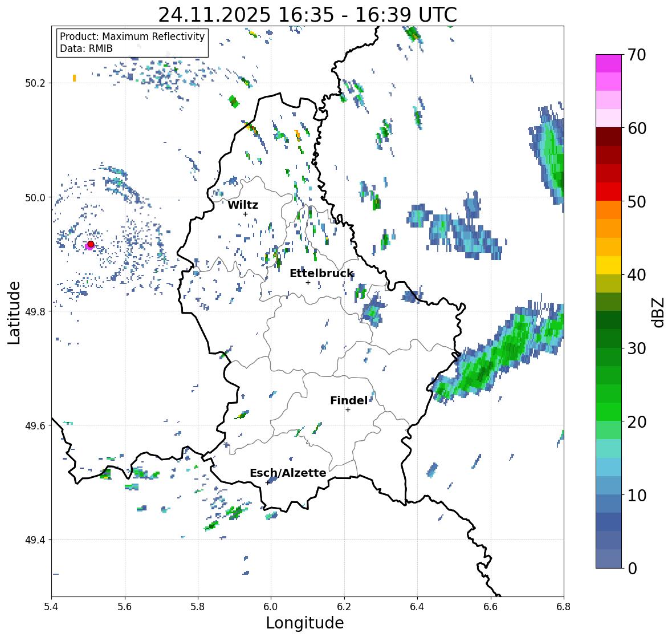Screen dimensions: 672x637
Task: Click the light blue 15 dBZ colorbar band
Action: (x=609, y=467)
